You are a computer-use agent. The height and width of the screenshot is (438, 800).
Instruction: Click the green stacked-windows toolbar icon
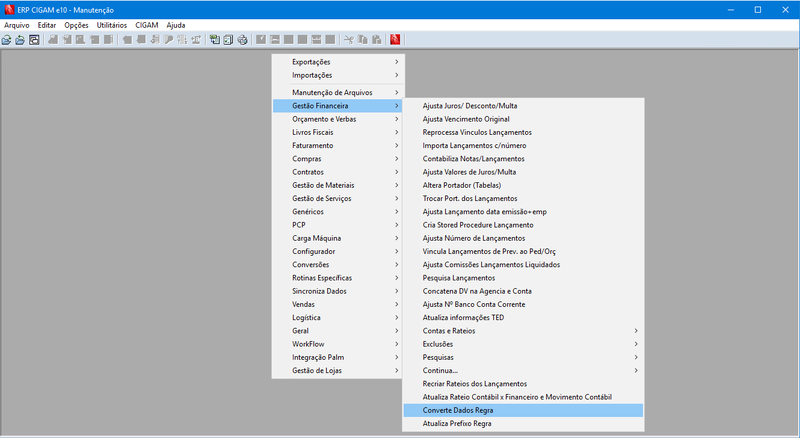215,39
